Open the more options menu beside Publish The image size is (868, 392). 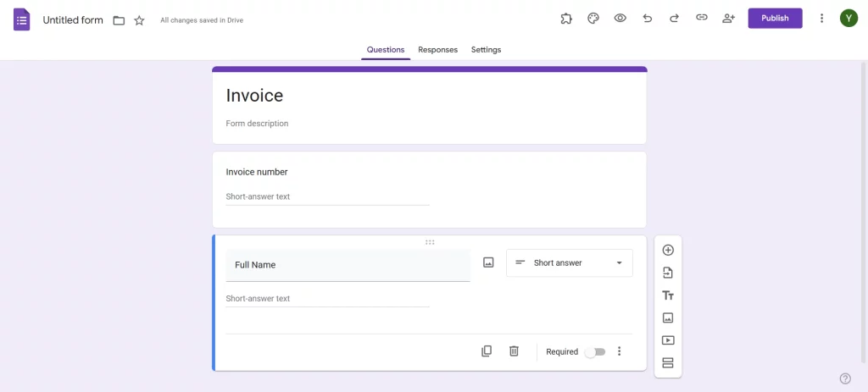coord(822,19)
